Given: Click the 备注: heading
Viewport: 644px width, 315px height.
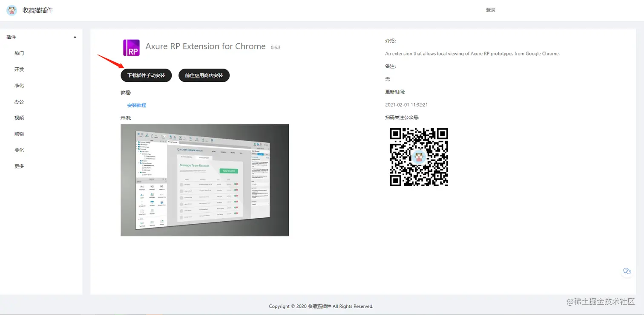Looking at the screenshot, I should pyautogui.click(x=391, y=66).
